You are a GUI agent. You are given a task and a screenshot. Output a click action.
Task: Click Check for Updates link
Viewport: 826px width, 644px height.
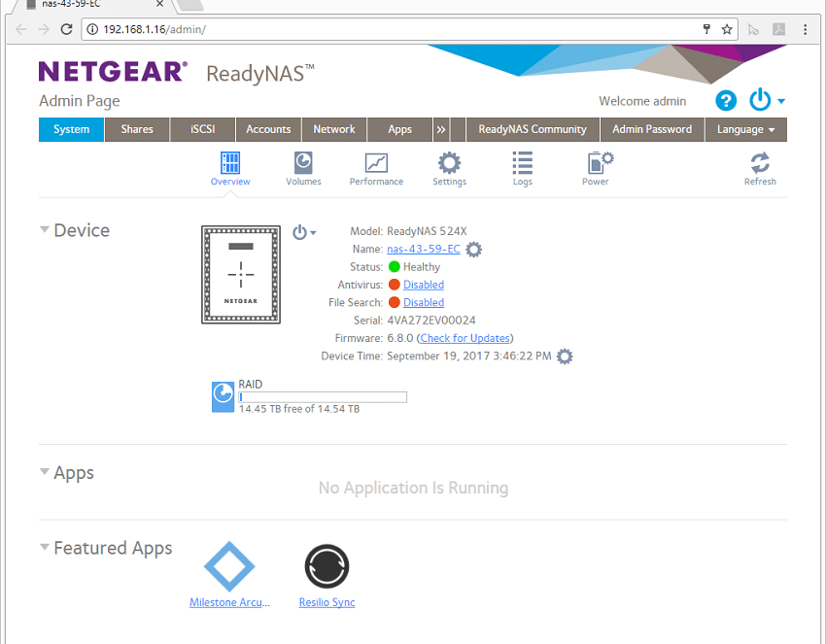[x=465, y=339]
